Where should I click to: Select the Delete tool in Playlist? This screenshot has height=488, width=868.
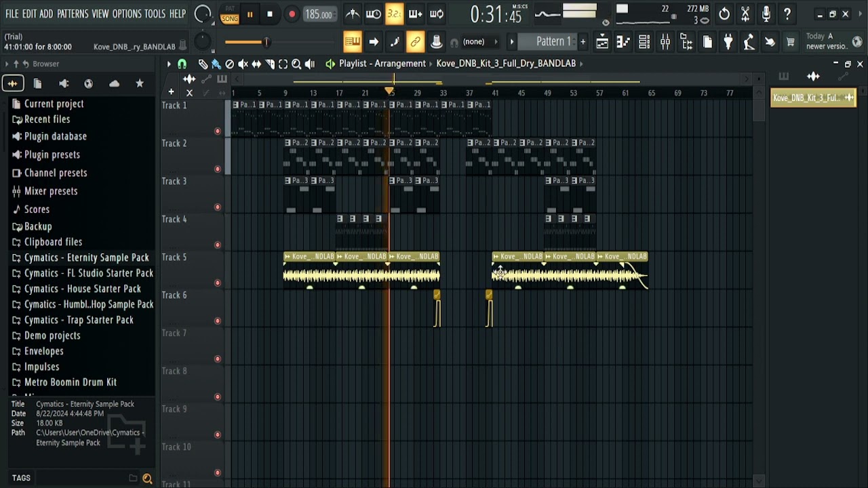click(230, 64)
